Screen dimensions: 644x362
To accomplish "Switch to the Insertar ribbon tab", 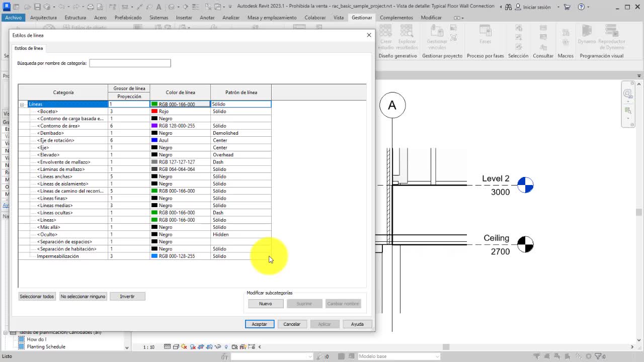I will (x=184, y=18).
